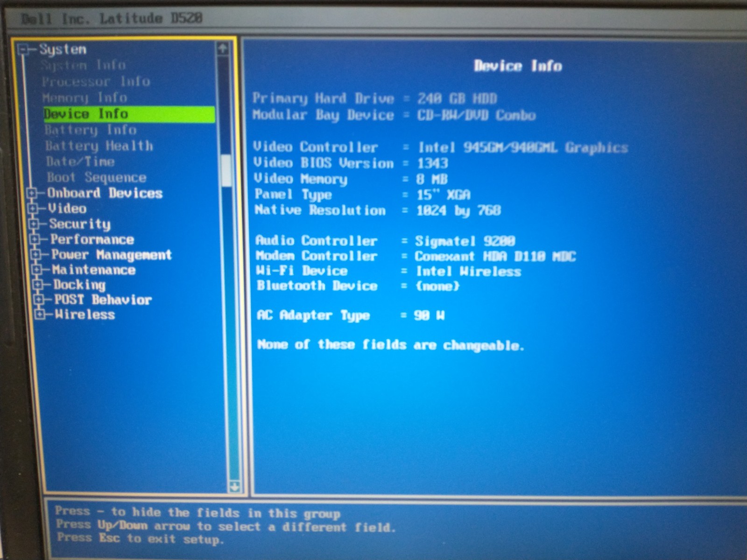The height and width of the screenshot is (560, 747).
Task: Click the 1024 by 768 resolution value
Action: click(x=458, y=210)
